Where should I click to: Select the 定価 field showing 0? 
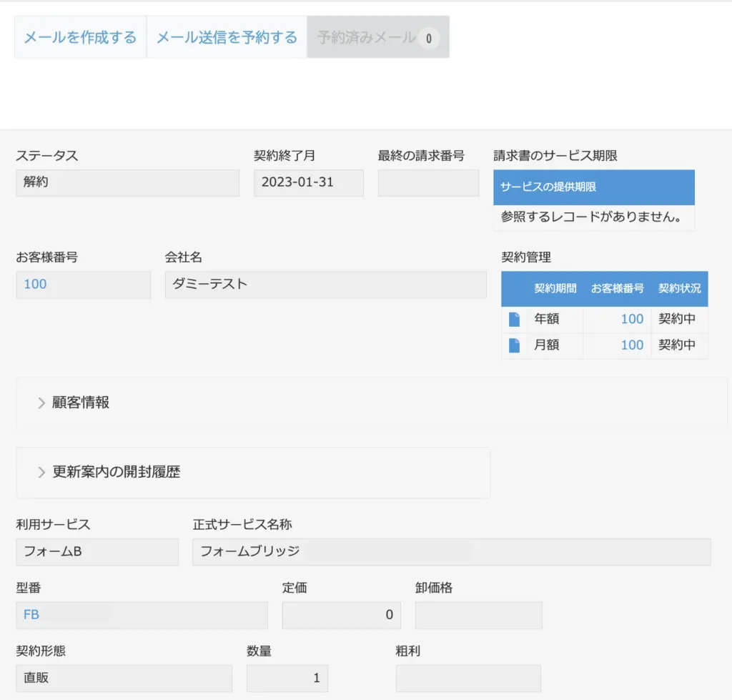(341, 615)
